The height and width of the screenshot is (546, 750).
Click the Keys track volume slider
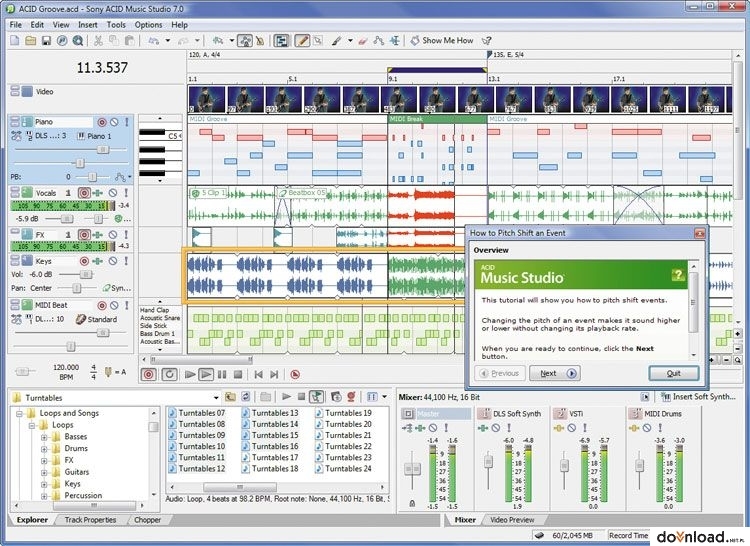click(86, 274)
